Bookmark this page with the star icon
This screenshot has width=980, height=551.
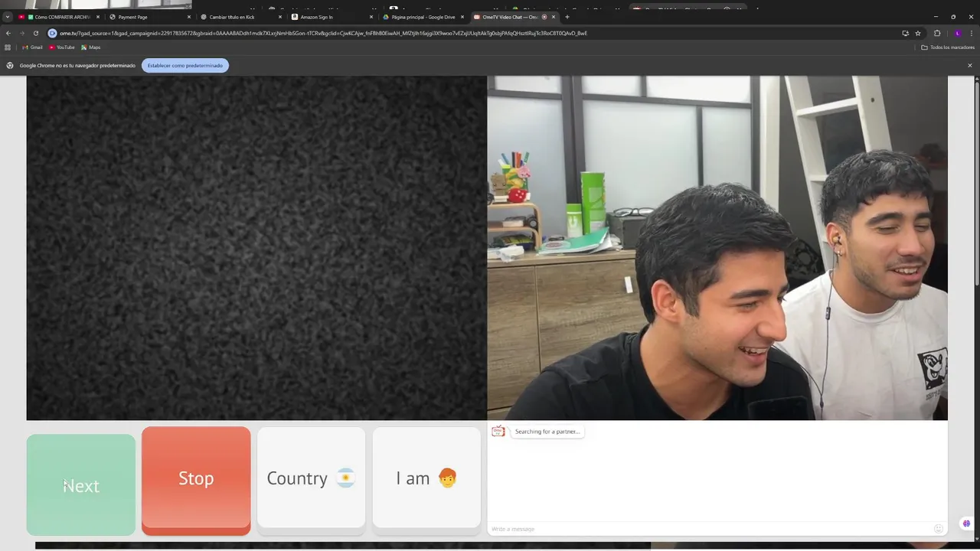point(918,33)
